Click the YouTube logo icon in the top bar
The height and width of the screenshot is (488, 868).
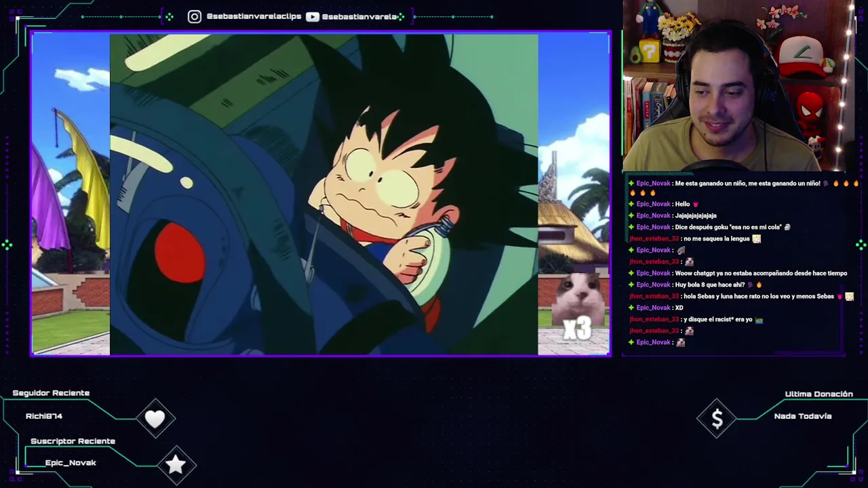313,16
